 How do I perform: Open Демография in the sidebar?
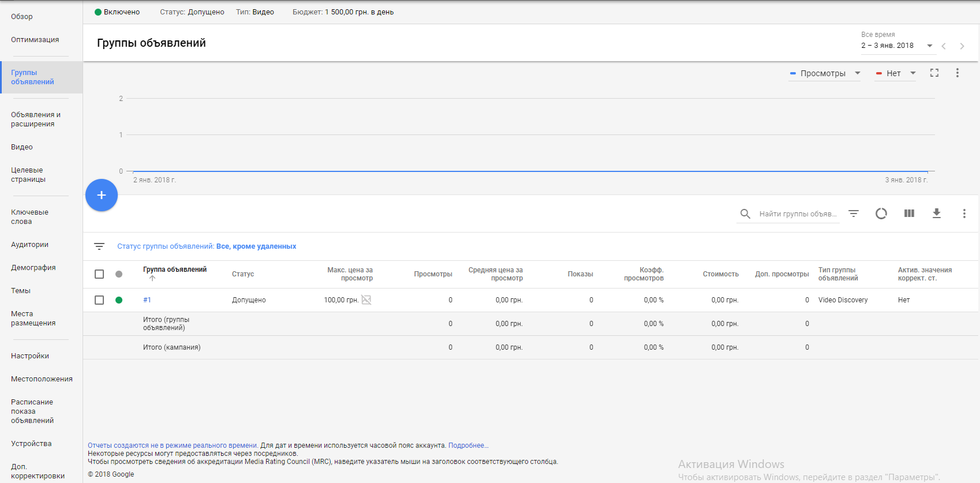(33, 268)
